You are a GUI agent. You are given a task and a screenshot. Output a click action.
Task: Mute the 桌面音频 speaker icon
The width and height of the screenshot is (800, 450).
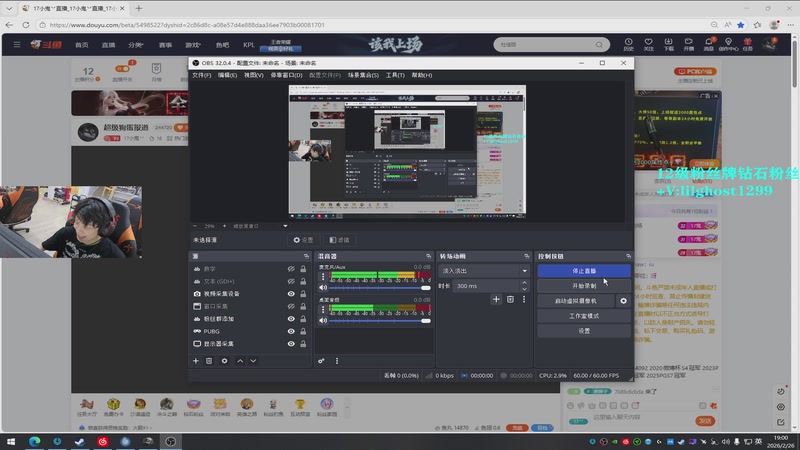click(323, 321)
